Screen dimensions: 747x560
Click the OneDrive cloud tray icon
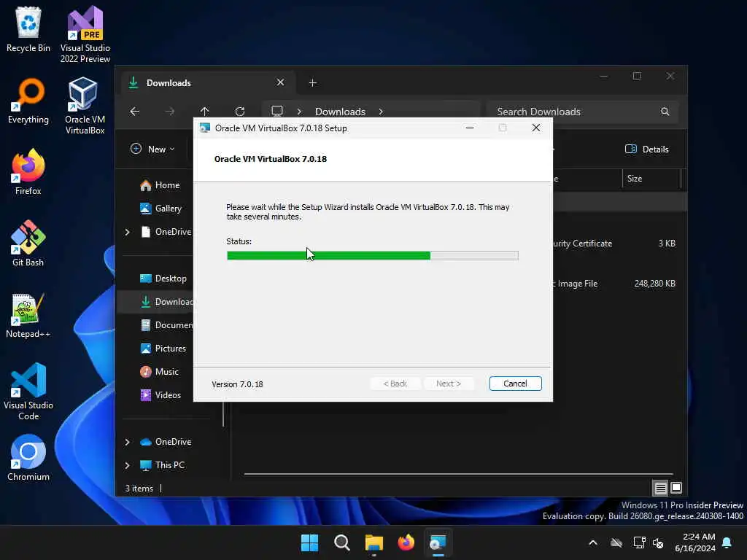pyautogui.click(x=616, y=542)
